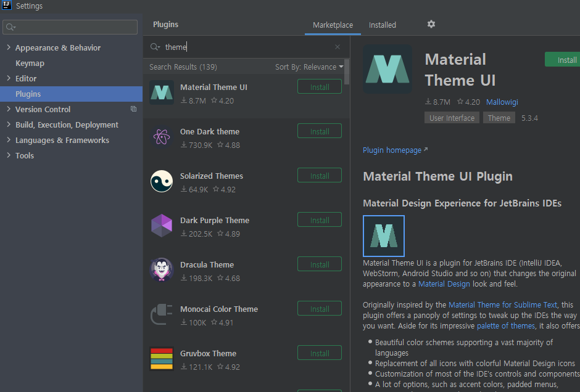Open the Material Design link
This screenshot has width=580, height=392.
click(444, 284)
